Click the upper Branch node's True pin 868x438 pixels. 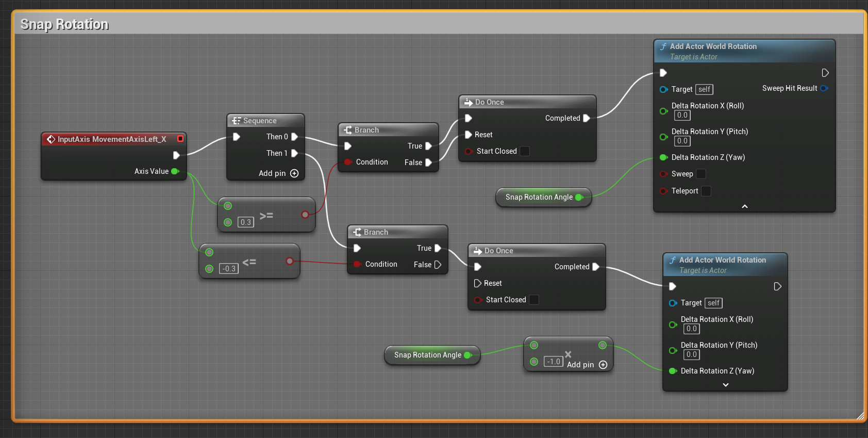click(428, 146)
